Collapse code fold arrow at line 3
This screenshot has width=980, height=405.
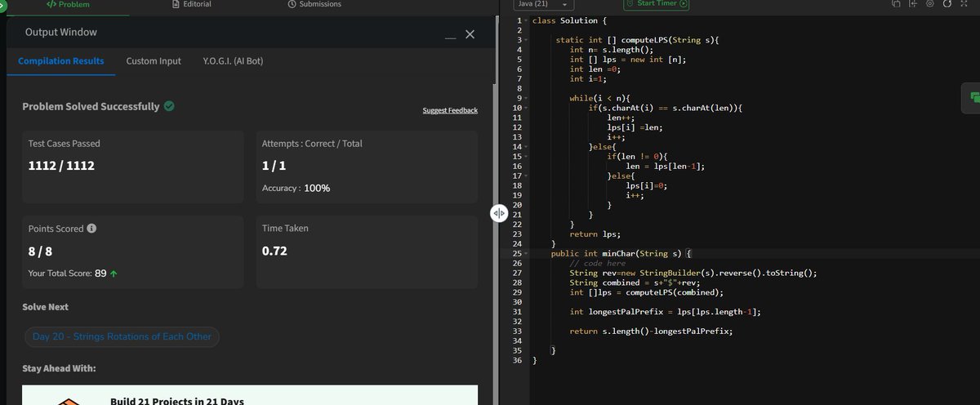point(526,39)
